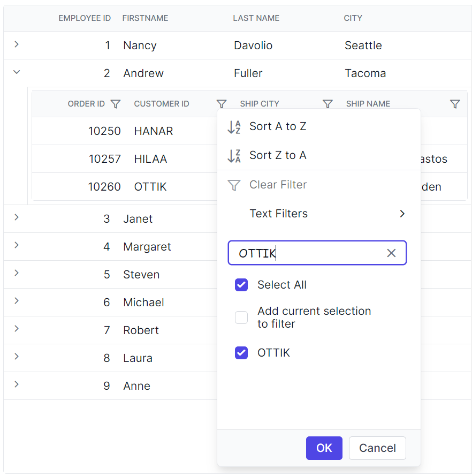Open the Order ID column filter icon
Image resolution: width=472 pixels, height=476 pixels.
(x=115, y=104)
